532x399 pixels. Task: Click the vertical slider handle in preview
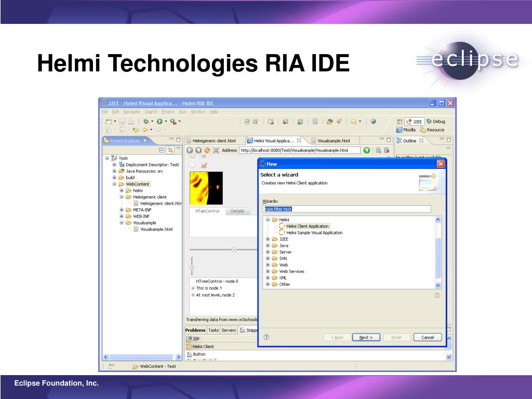point(192,268)
